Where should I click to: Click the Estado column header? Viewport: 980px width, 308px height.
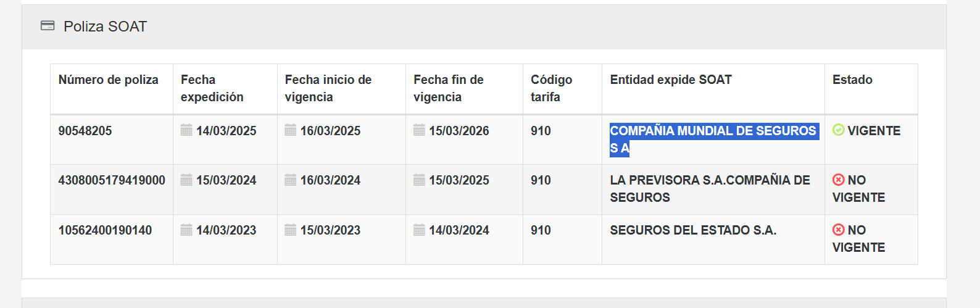(x=852, y=80)
